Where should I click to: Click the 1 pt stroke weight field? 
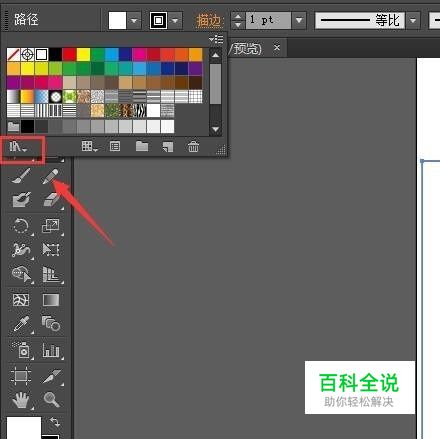point(268,21)
